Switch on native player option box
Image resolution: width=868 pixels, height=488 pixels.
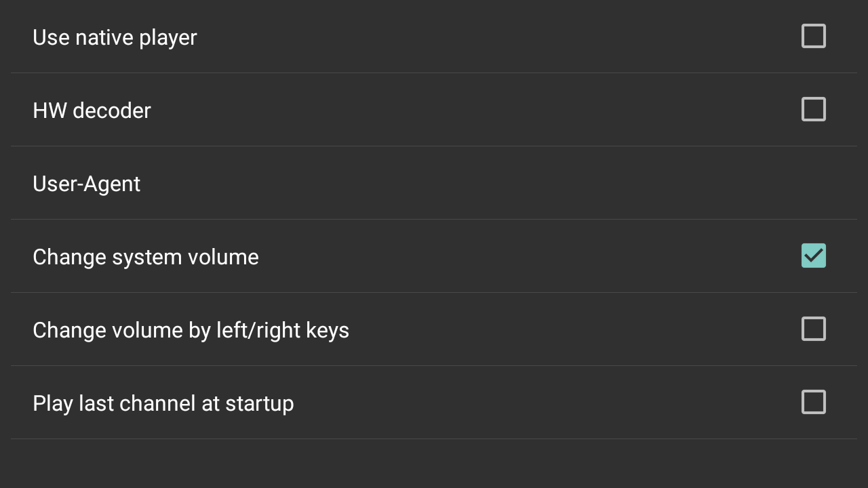[x=813, y=36]
